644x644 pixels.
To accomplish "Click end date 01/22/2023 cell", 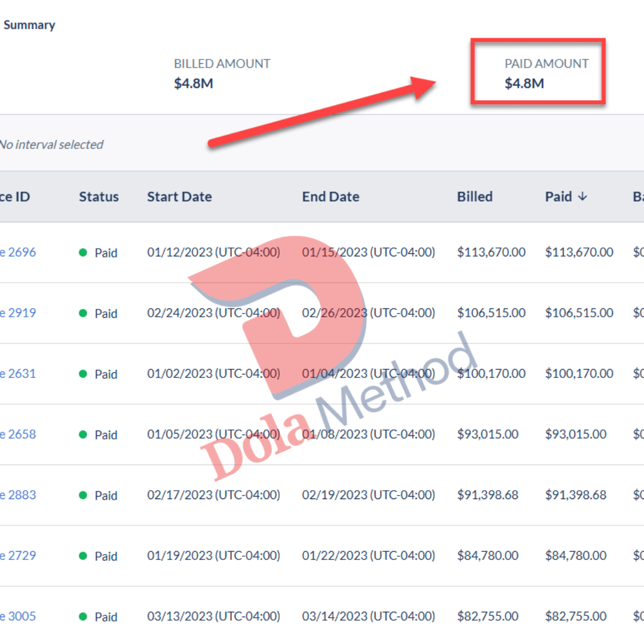I will [x=369, y=556].
